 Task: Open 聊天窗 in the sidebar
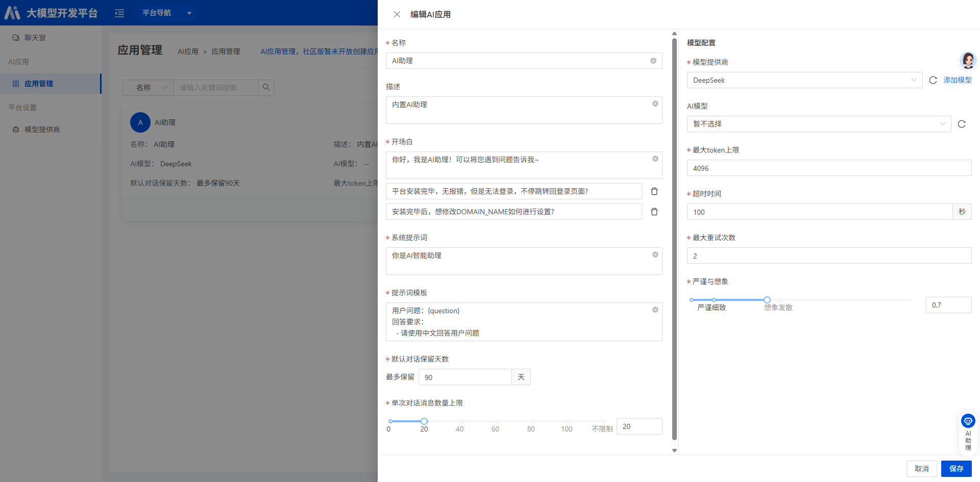tap(35, 38)
